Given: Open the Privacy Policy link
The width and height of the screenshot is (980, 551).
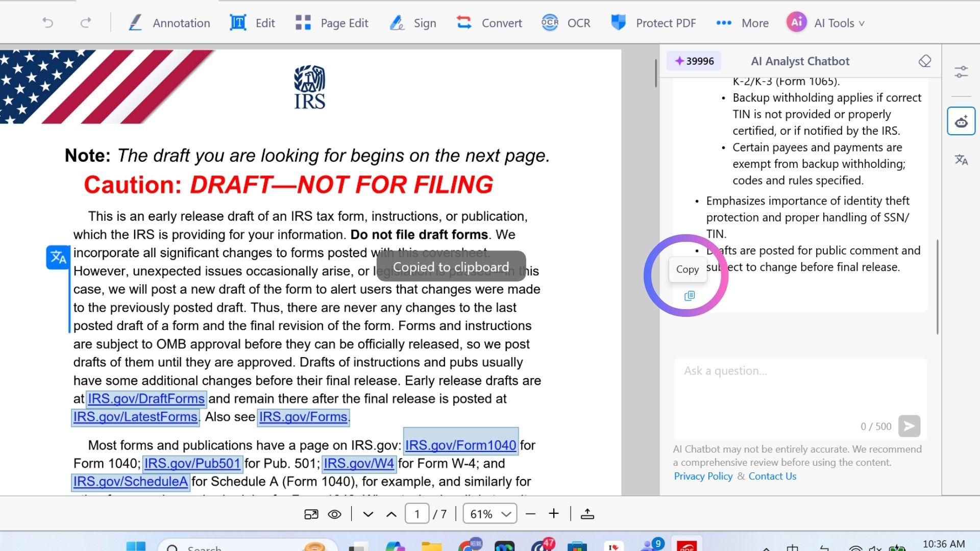Looking at the screenshot, I should coord(703,476).
